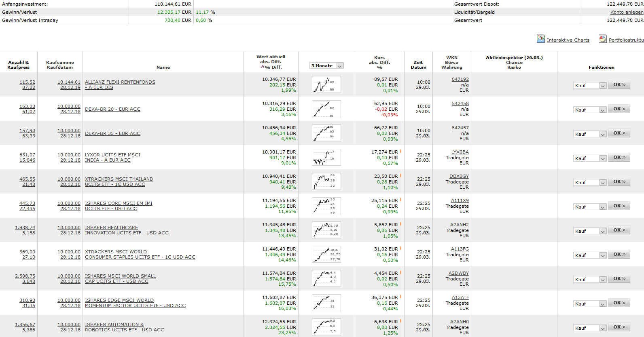The width and height of the screenshot is (644, 337).
Task: Open Kauf dropdown for iShares Automation & Robotics
Action: [590, 328]
